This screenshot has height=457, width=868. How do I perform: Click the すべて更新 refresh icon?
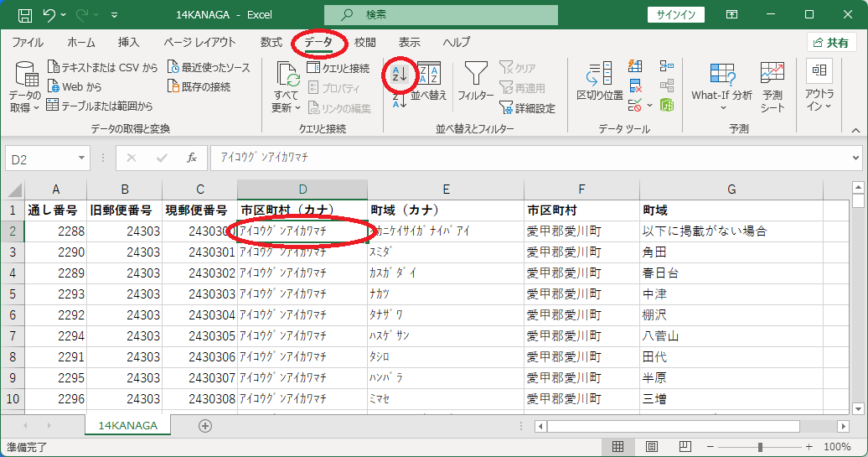point(287,75)
